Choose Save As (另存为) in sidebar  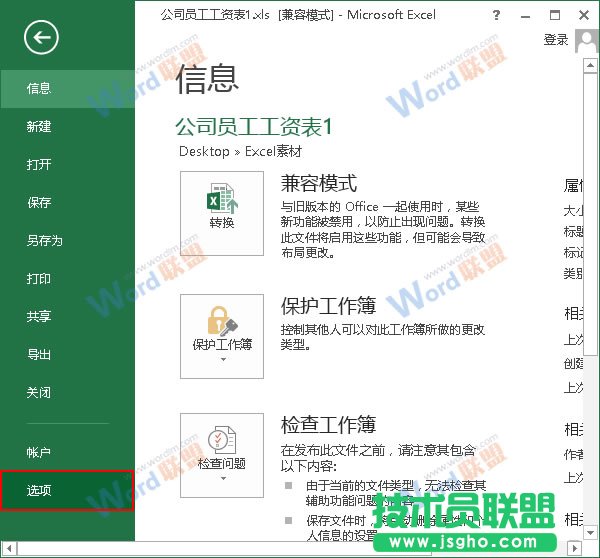point(45,241)
